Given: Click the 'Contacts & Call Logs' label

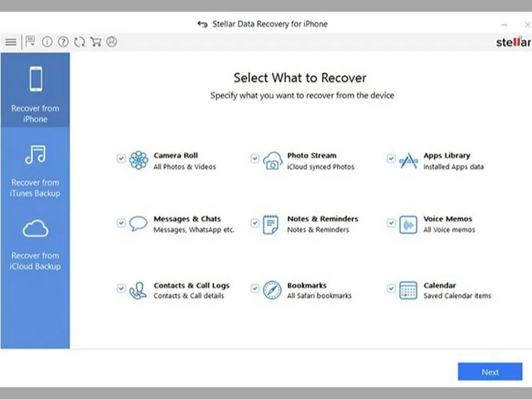Looking at the screenshot, I should tap(192, 286).
